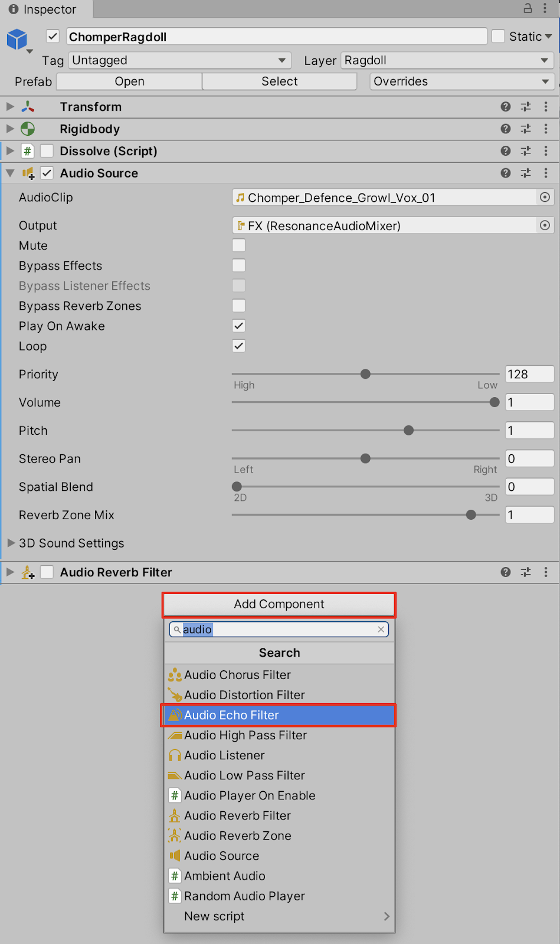Click the Priority slider handle
Viewport: 560px width, 944px height.
[365, 374]
